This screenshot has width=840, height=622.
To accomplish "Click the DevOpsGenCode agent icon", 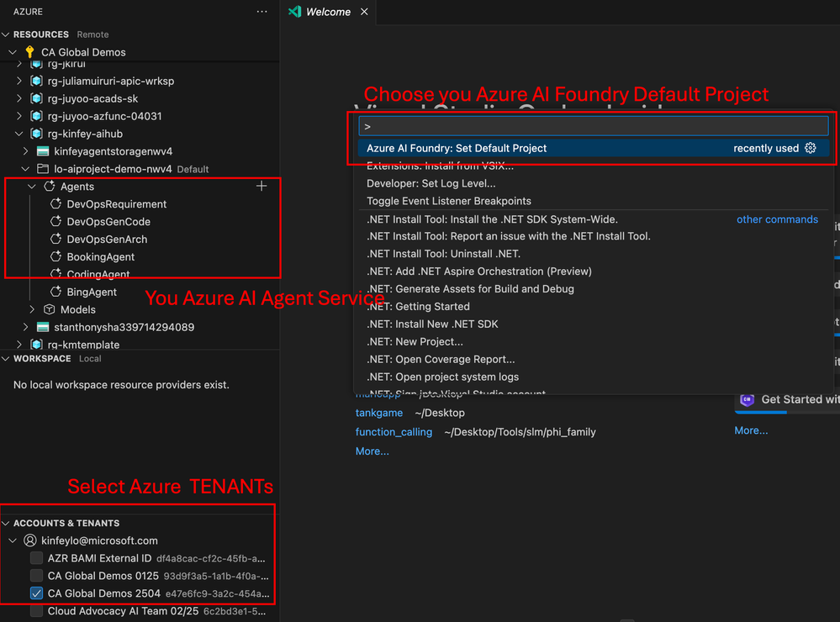I will point(55,222).
